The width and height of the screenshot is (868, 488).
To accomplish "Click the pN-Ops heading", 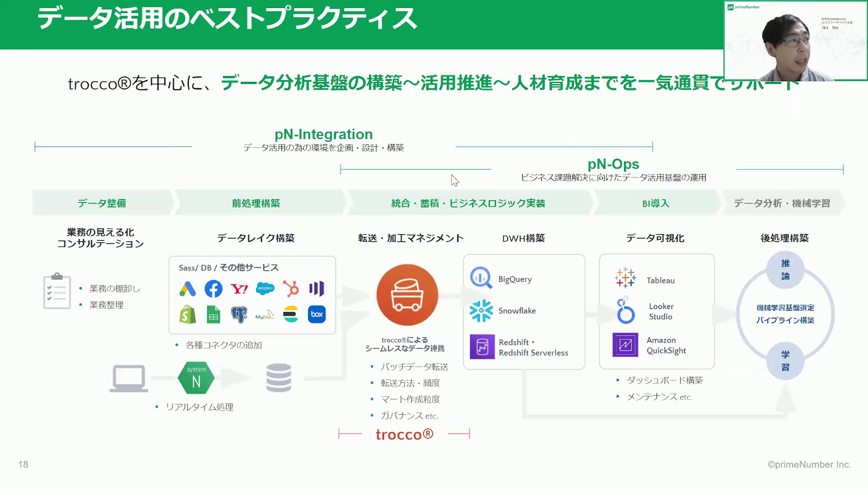I will (x=613, y=164).
